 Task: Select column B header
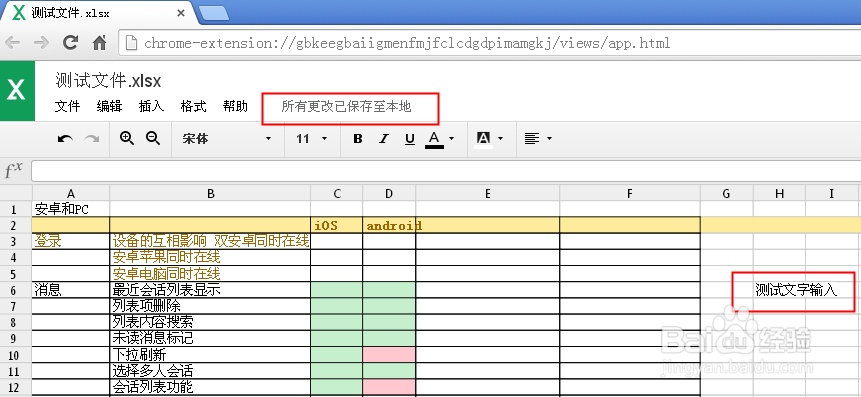pos(210,193)
